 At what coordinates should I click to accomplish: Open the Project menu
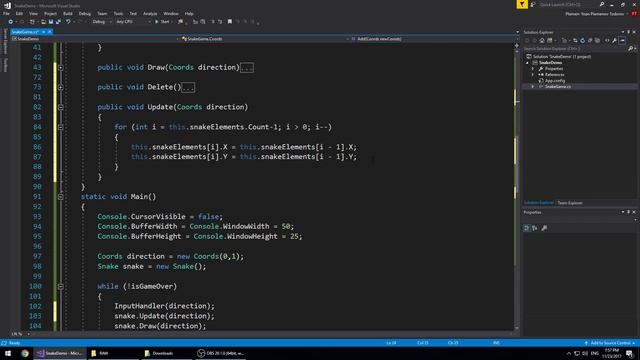pos(50,13)
